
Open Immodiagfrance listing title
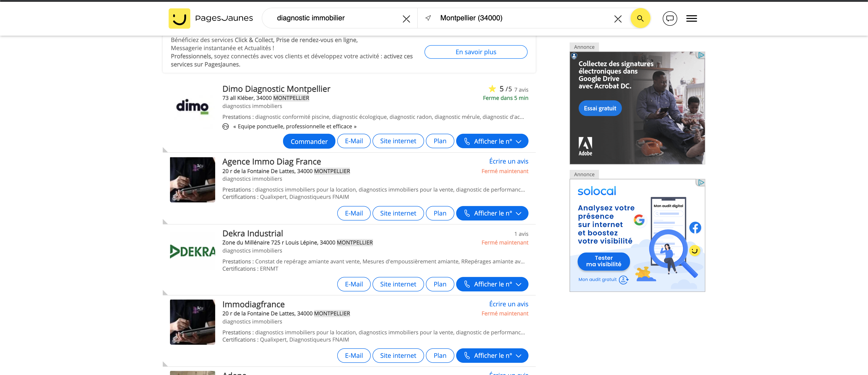253,304
